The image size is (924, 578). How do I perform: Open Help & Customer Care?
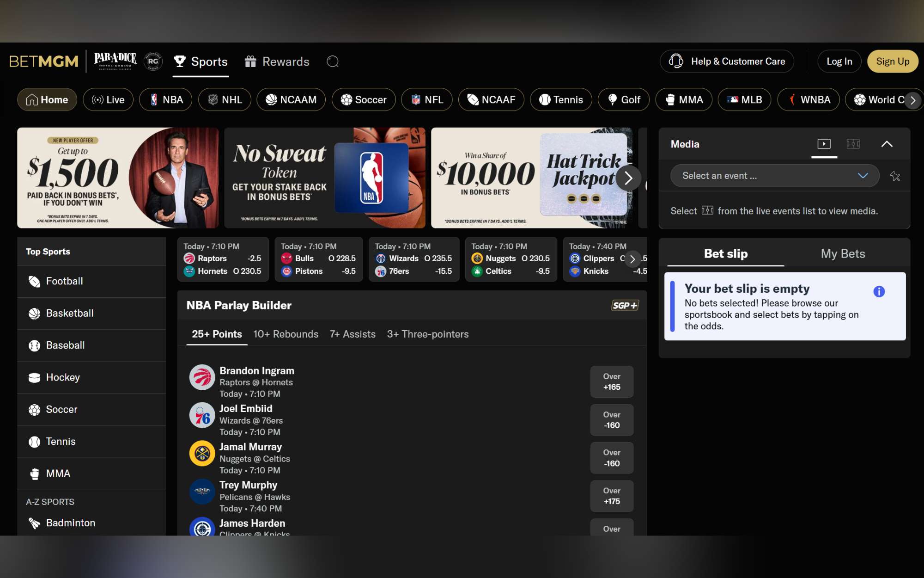726,61
